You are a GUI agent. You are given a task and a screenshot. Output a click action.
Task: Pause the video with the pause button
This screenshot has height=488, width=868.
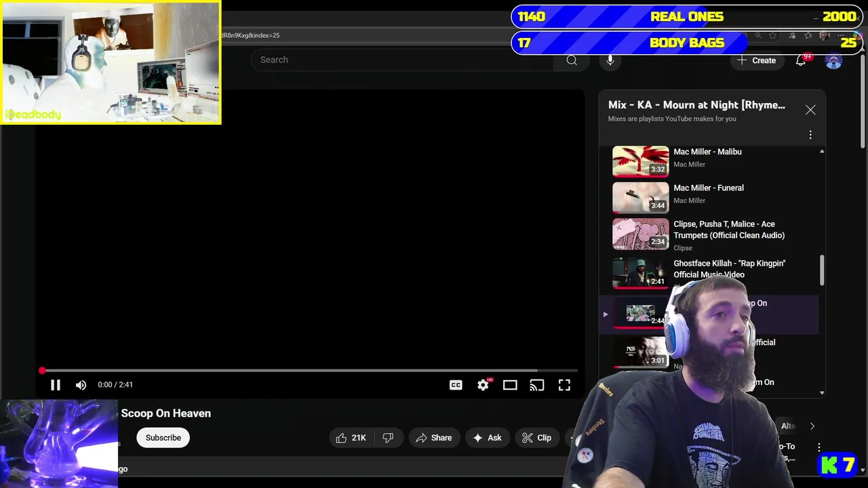pos(56,385)
